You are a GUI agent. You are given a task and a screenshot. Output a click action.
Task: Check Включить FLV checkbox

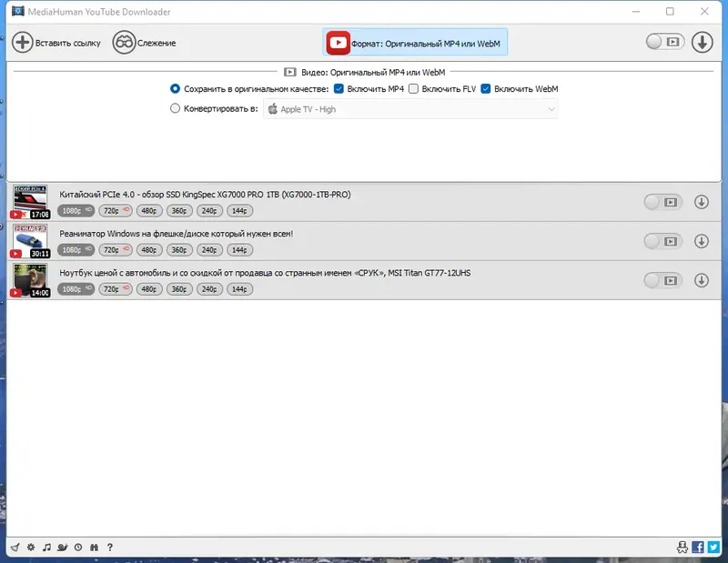(x=413, y=88)
